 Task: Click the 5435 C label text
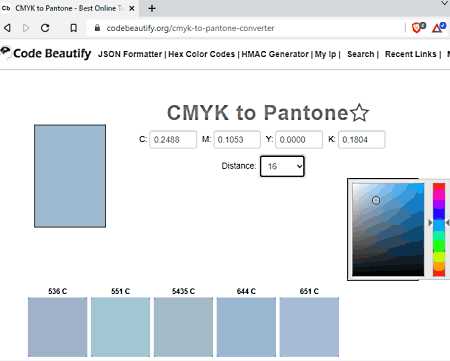click(x=183, y=291)
